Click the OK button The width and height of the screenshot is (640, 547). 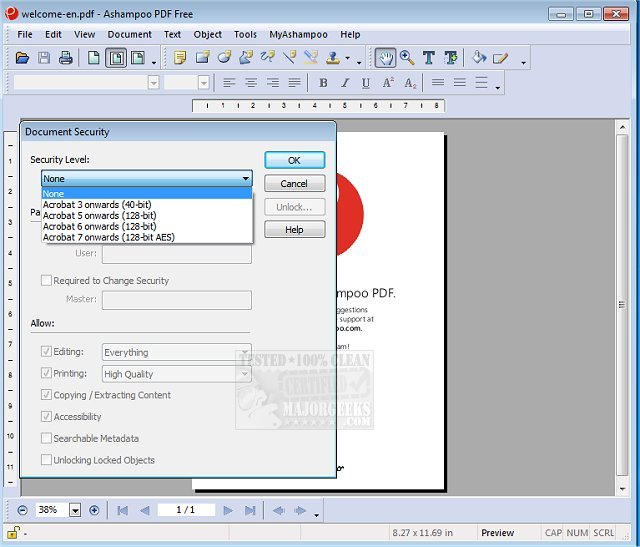tap(294, 160)
